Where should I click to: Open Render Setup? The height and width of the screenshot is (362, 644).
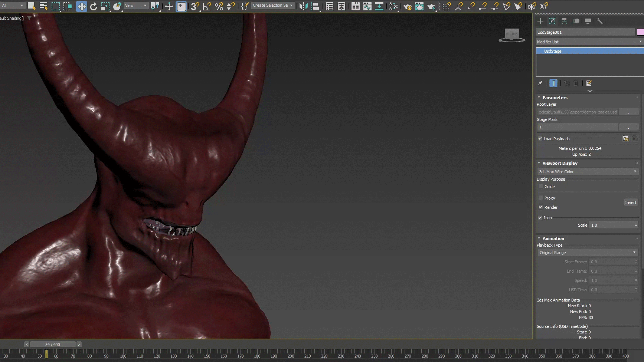(407, 6)
